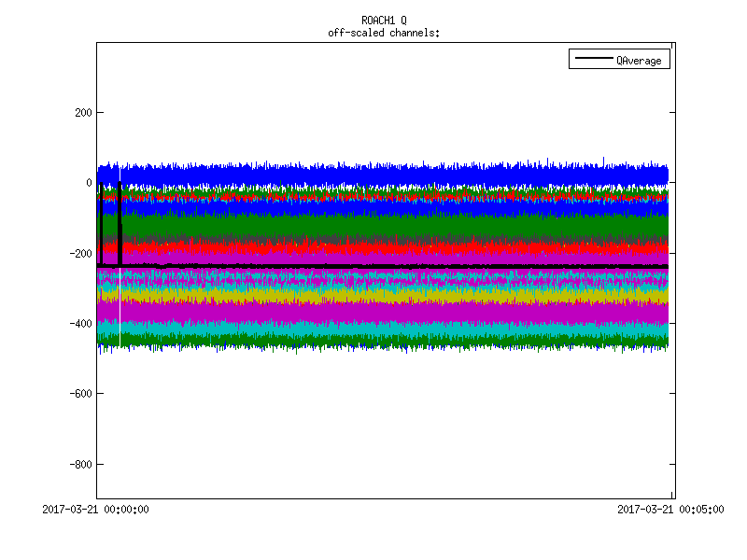Click the thick black QAverage trace line
747x560 pixels.
373,267
